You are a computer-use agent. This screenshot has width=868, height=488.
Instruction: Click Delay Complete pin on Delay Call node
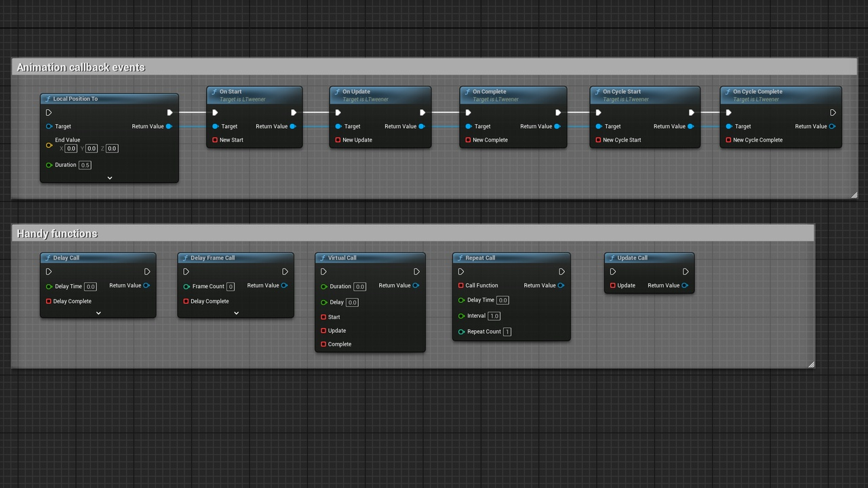(49, 301)
